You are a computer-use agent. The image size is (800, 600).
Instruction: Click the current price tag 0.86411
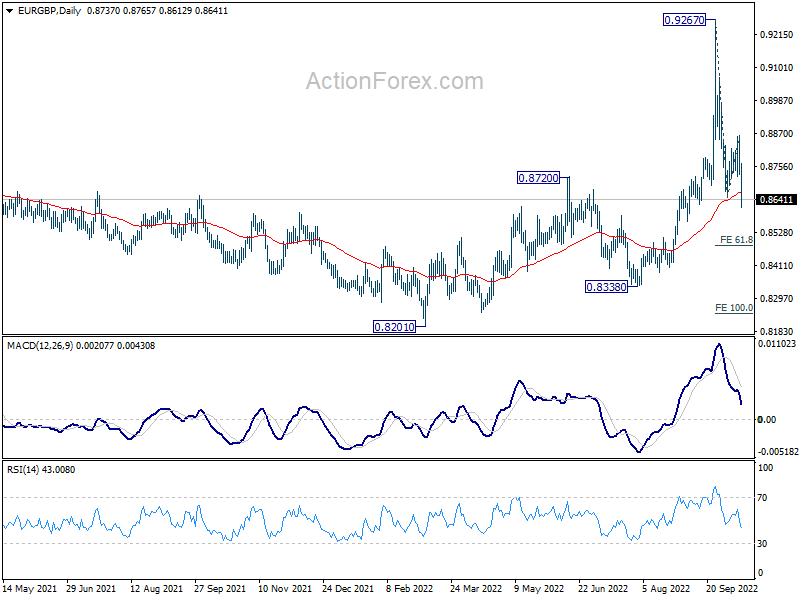point(776,199)
